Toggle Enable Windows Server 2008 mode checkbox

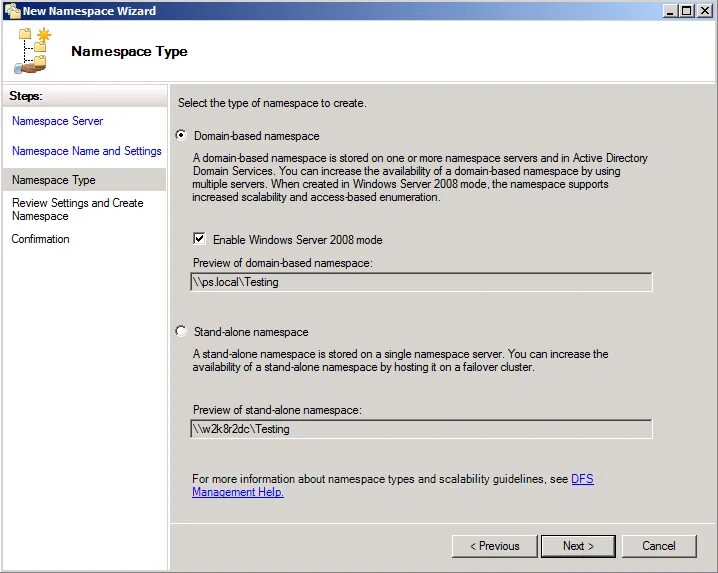point(199,239)
